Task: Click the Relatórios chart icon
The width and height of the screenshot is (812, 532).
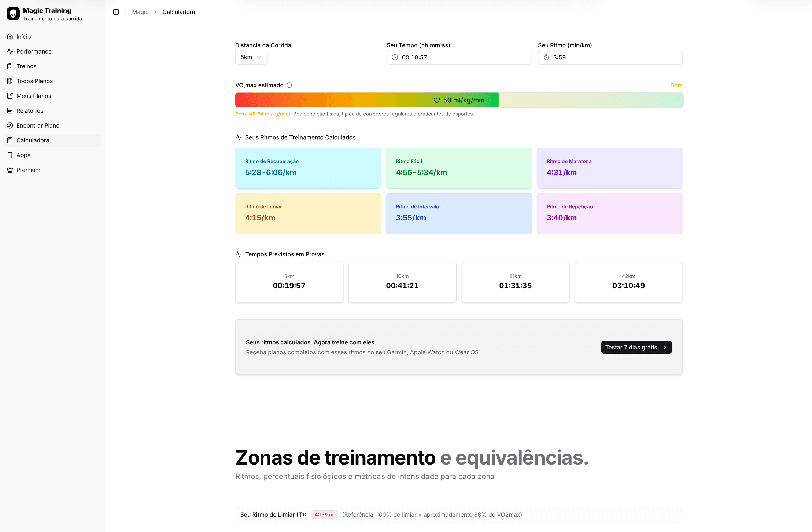Action: tap(10, 111)
